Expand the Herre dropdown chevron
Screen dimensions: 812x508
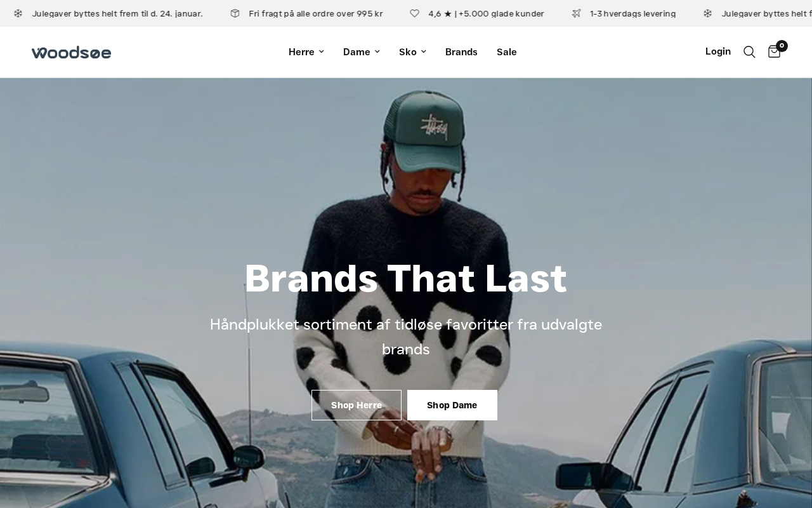pos(321,52)
